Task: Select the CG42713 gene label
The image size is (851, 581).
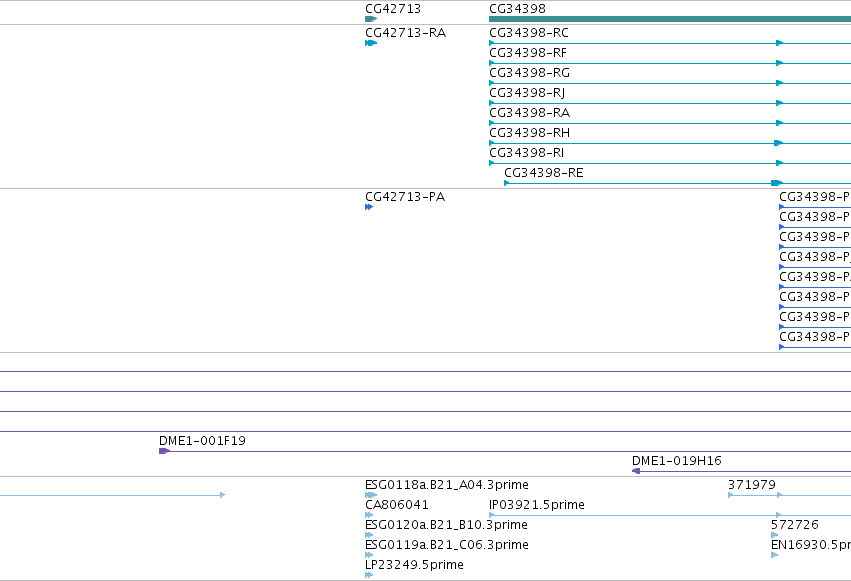Action: tap(393, 9)
